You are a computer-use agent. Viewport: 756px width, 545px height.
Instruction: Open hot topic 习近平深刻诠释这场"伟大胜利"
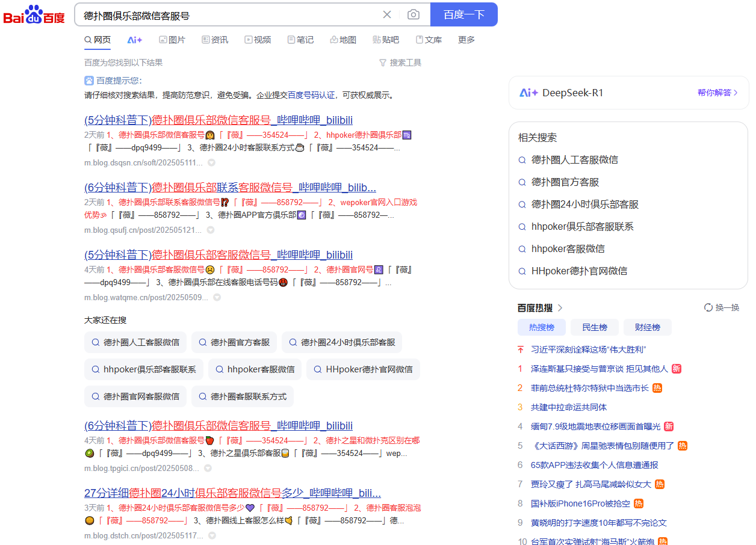tap(588, 349)
